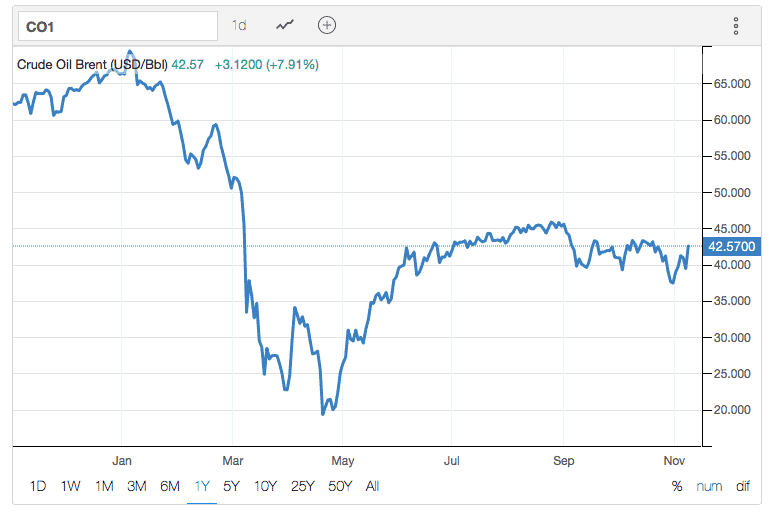Select the 1D time range
This screenshot has height=513, width=769.
click(37, 487)
